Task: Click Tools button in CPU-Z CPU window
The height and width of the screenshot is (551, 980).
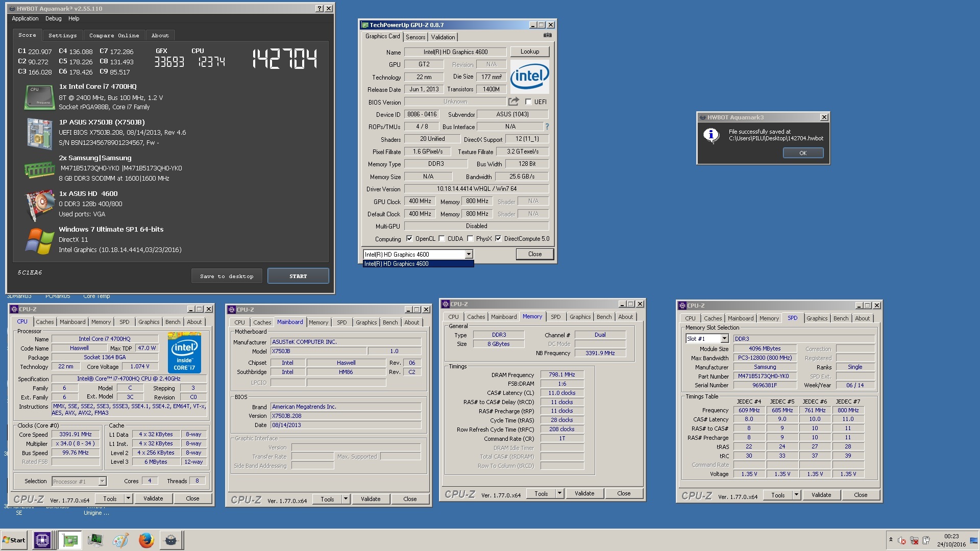Action: (x=110, y=498)
